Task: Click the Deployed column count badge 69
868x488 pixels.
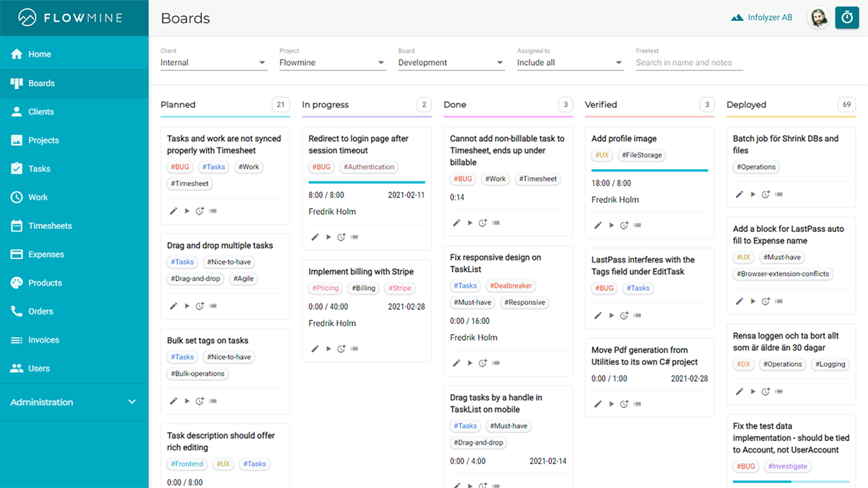Action: [x=847, y=105]
